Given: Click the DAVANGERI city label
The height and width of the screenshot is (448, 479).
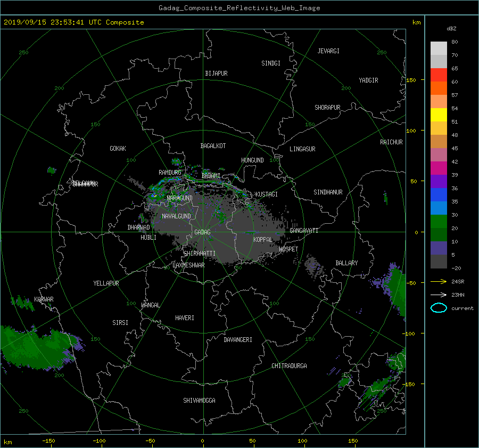Looking at the screenshot, I should tap(238, 340).
